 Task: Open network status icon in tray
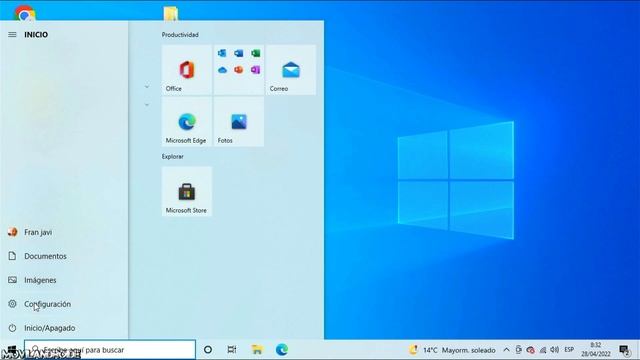click(x=543, y=350)
